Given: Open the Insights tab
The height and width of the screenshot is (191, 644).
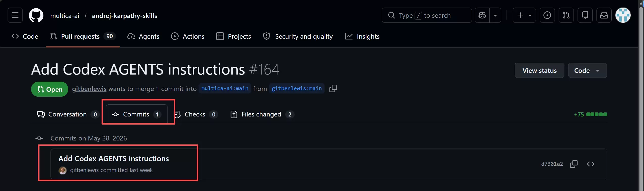Looking at the screenshot, I should pos(362,36).
